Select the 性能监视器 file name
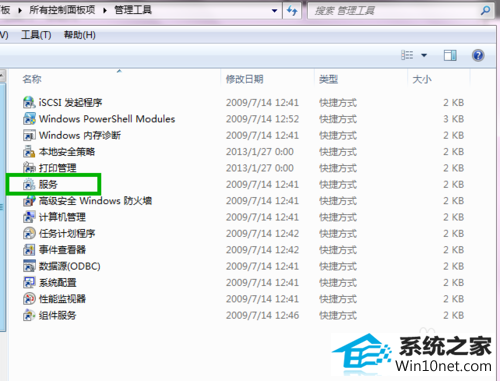This screenshot has height=381, width=500. [62, 299]
